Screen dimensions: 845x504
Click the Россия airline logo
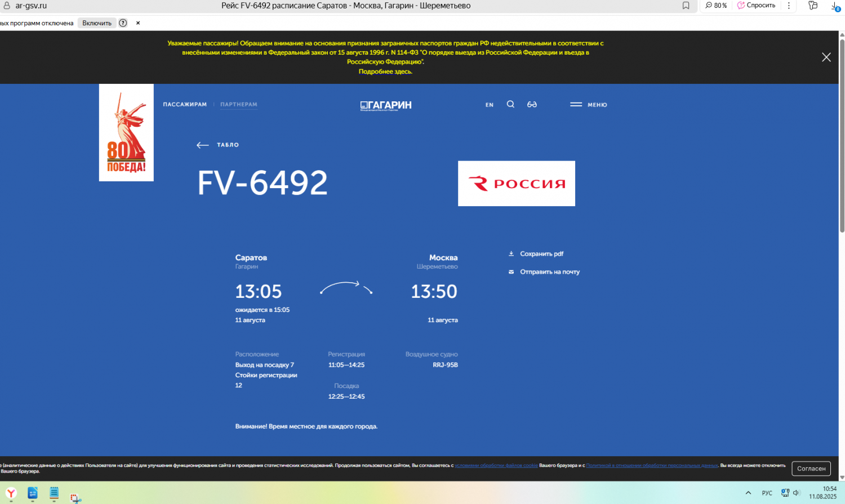tap(517, 184)
